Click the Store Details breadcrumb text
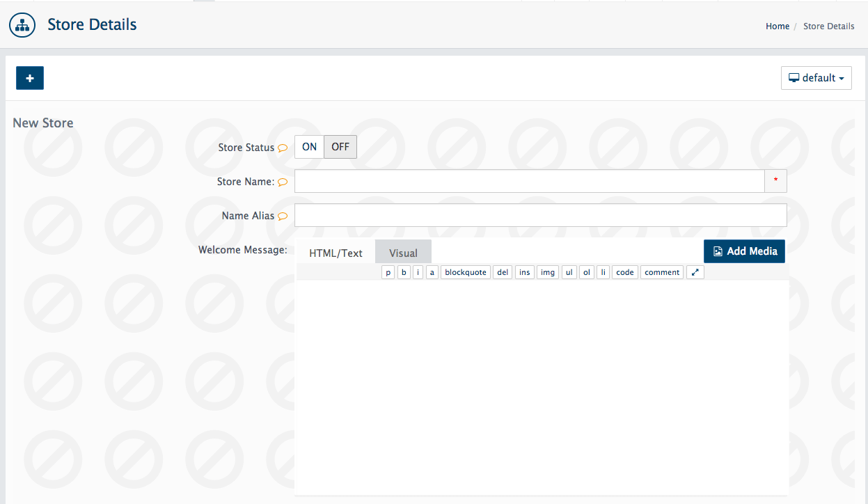The height and width of the screenshot is (504, 868). click(829, 26)
